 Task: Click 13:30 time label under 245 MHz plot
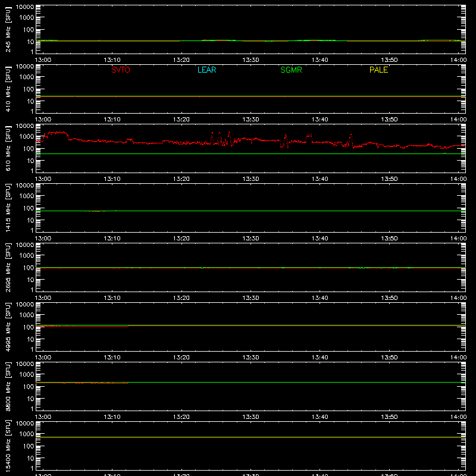[x=250, y=60]
